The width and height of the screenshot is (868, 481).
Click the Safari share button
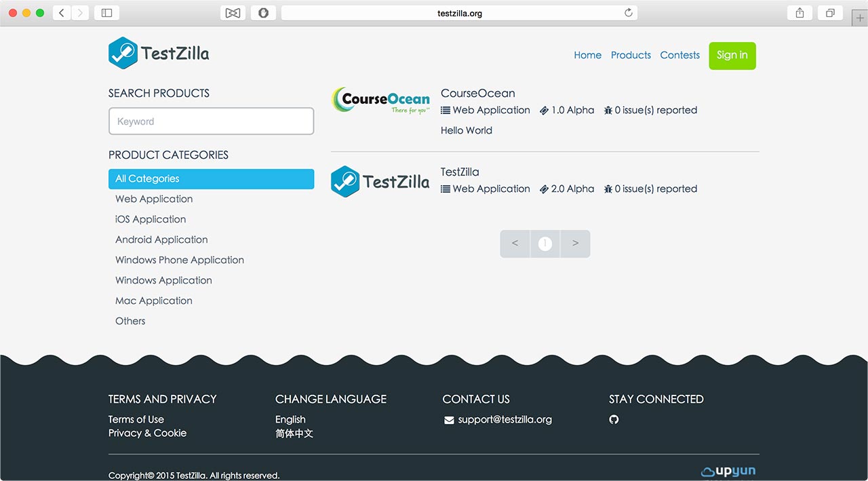[x=800, y=13]
